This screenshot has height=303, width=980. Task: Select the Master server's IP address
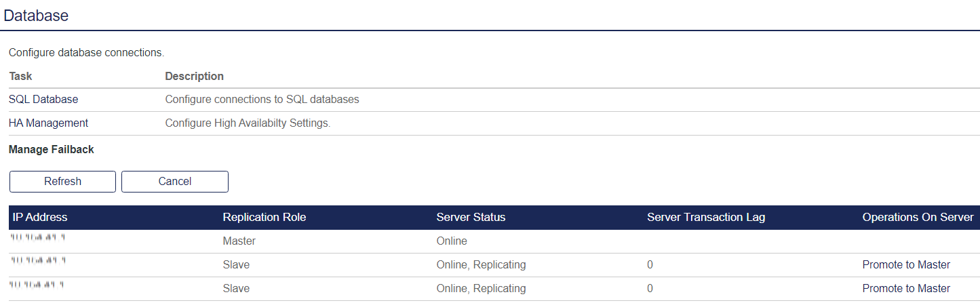(37, 238)
